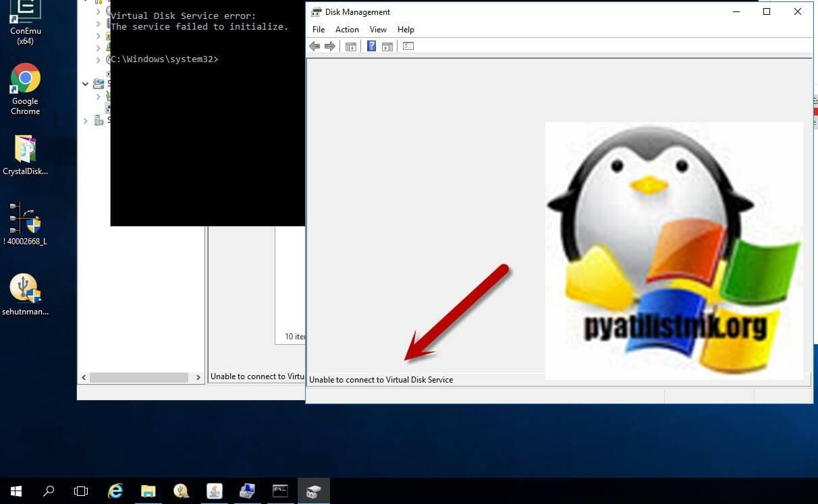The width and height of the screenshot is (818, 504).
Task: Open the Action menu
Action: coord(347,30)
